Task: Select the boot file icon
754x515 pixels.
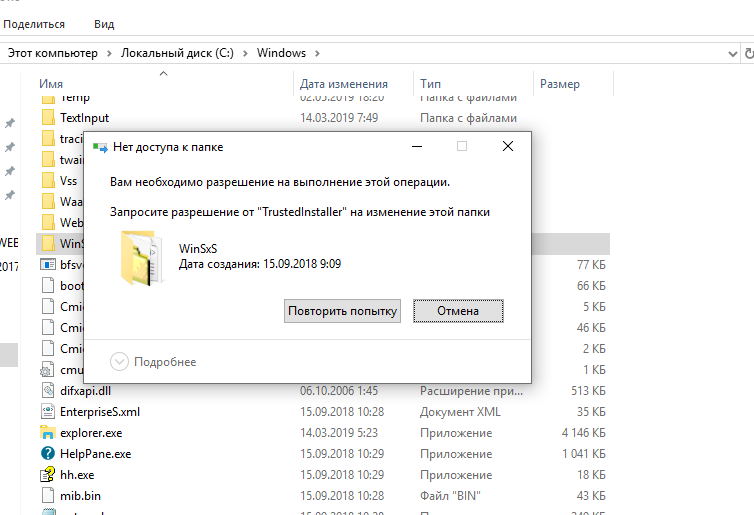Action: 48,286
